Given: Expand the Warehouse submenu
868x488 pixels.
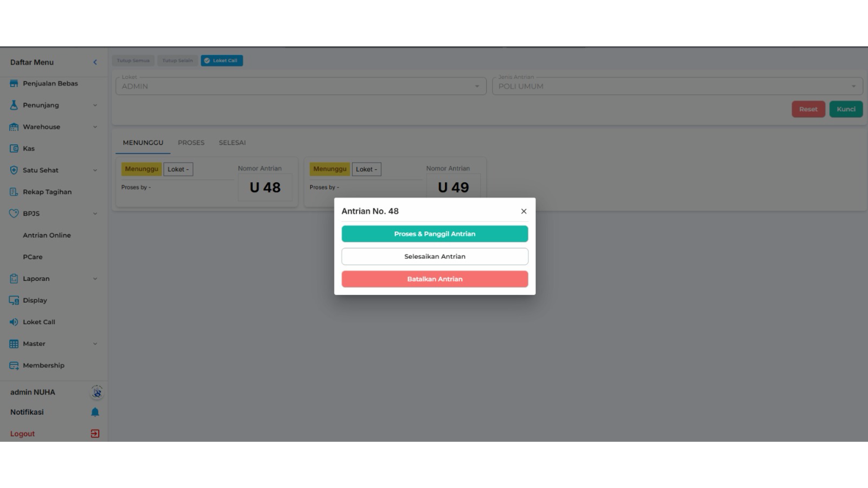Looking at the screenshot, I should [x=95, y=127].
